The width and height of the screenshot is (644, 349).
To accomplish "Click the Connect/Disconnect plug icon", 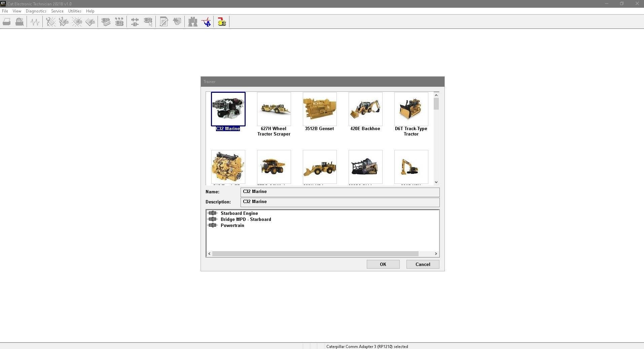I will [135, 22].
